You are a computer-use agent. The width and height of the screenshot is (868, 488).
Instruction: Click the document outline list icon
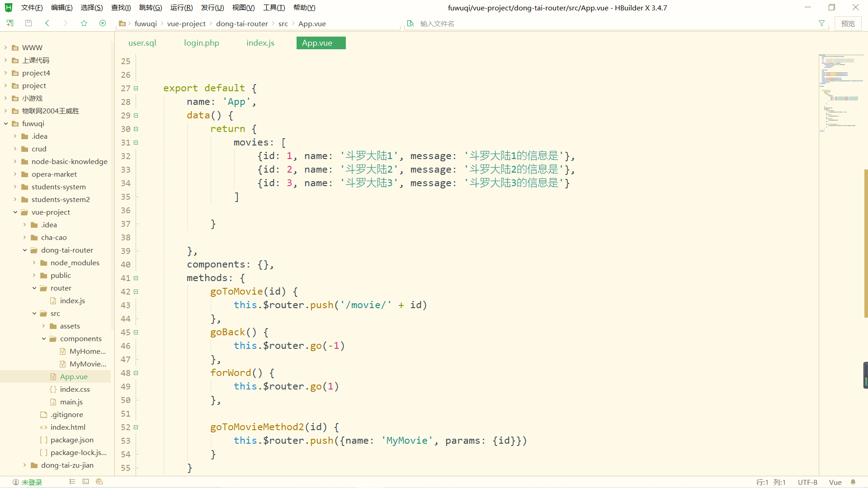coord(72,482)
